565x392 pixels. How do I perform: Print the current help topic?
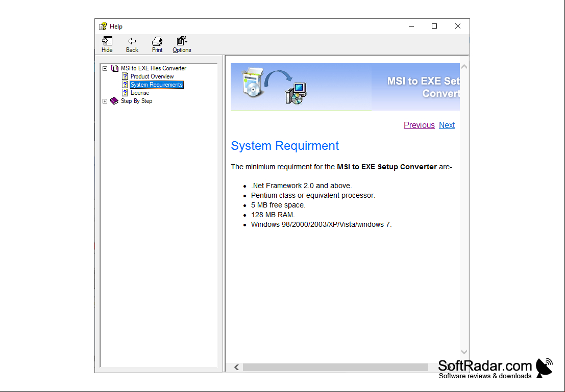(x=157, y=45)
